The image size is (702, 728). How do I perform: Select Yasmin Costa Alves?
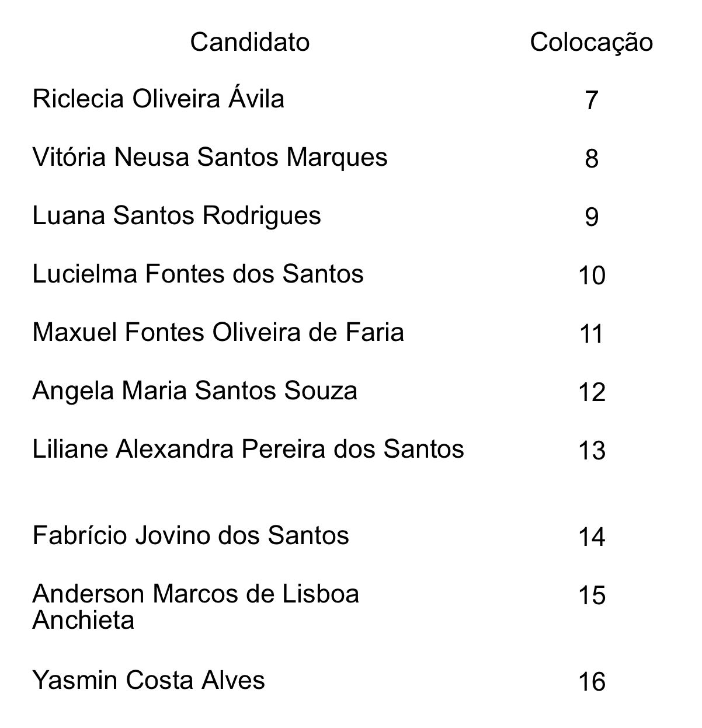pyautogui.click(x=149, y=680)
